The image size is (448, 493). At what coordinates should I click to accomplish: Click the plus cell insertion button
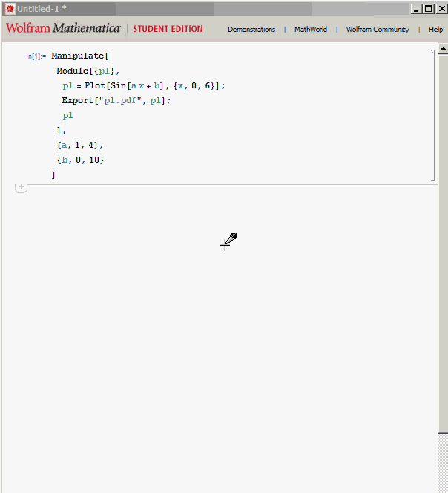point(21,187)
